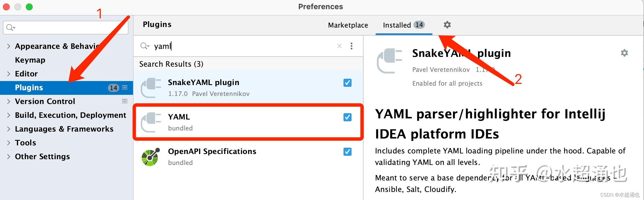Expand the Editor settings node
The width and height of the screenshot is (644, 200).
point(9,74)
